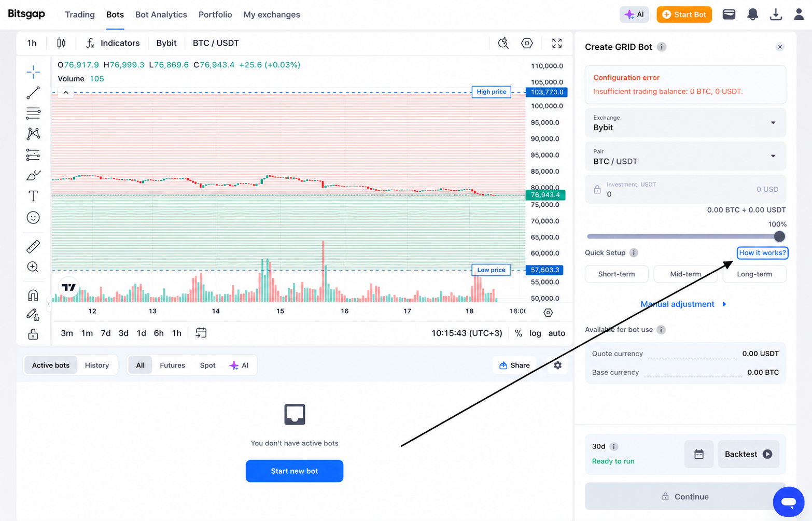
Task: Set chart range to 6h
Action: pyautogui.click(x=159, y=333)
